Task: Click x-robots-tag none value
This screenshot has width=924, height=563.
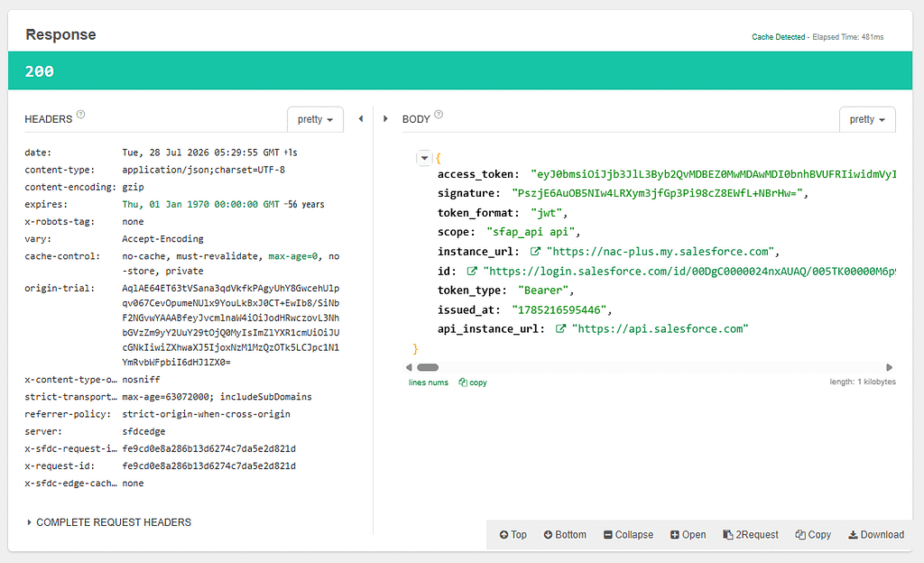Action: coord(133,221)
